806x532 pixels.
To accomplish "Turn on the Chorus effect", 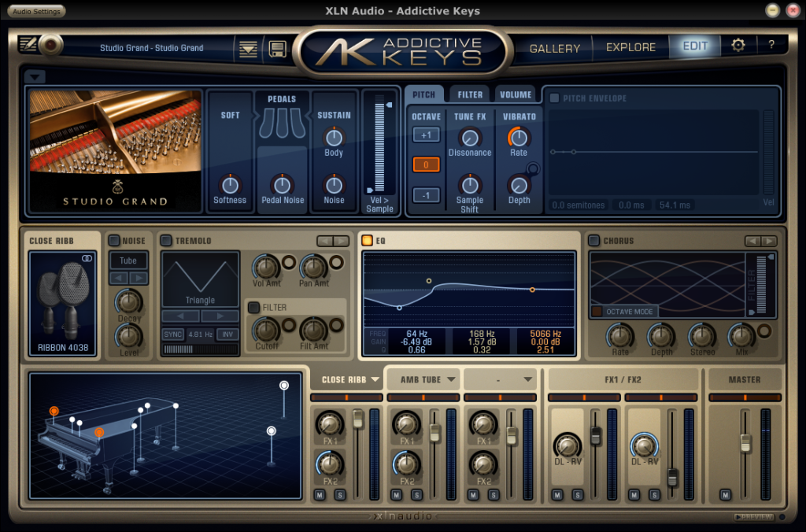I will [594, 240].
